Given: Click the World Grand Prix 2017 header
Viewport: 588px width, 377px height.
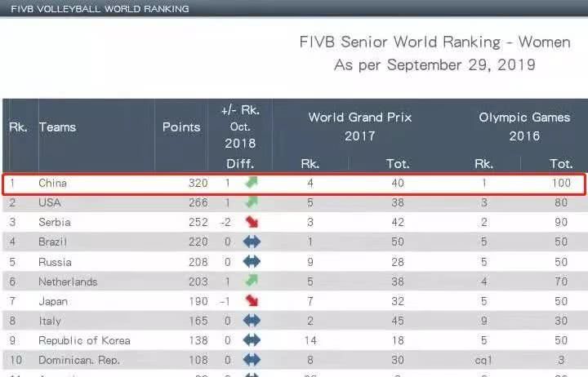Looking at the screenshot, I should coord(359,126).
